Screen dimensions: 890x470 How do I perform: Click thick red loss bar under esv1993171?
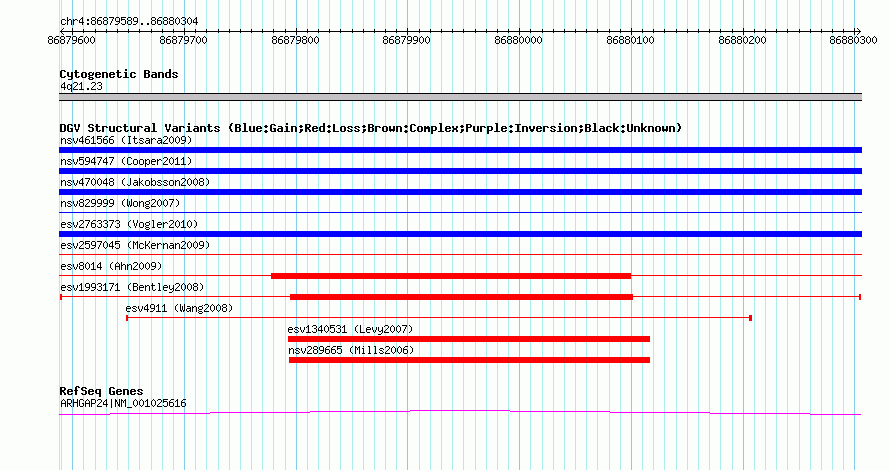pos(461,297)
